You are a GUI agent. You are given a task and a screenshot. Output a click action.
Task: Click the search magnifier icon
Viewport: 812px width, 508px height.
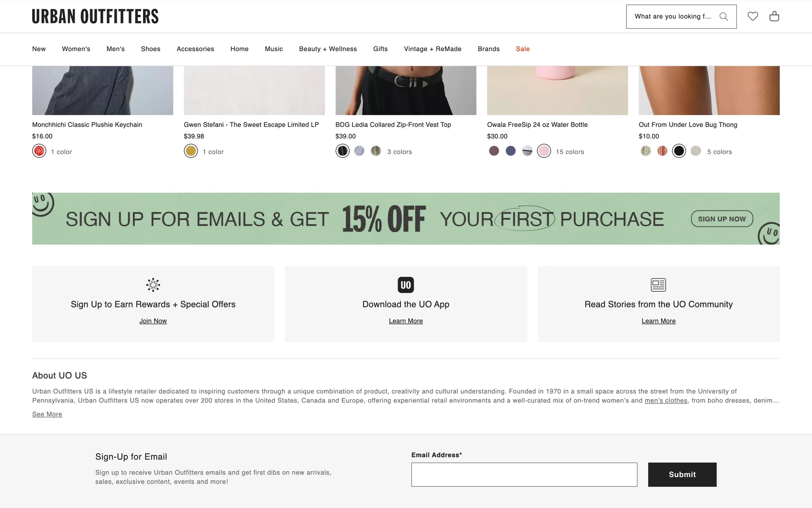point(724,17)
